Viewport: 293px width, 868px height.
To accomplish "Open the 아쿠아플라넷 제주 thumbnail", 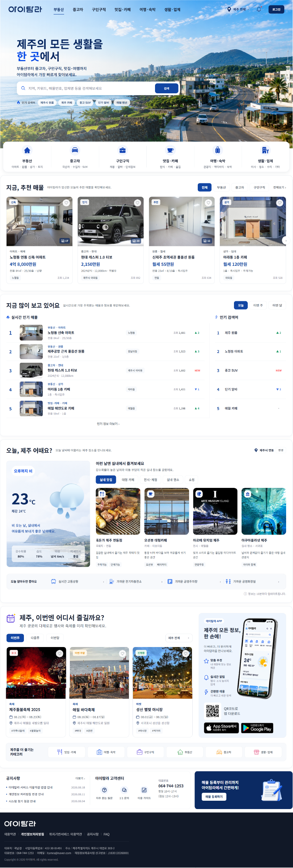I will (264, 511).
